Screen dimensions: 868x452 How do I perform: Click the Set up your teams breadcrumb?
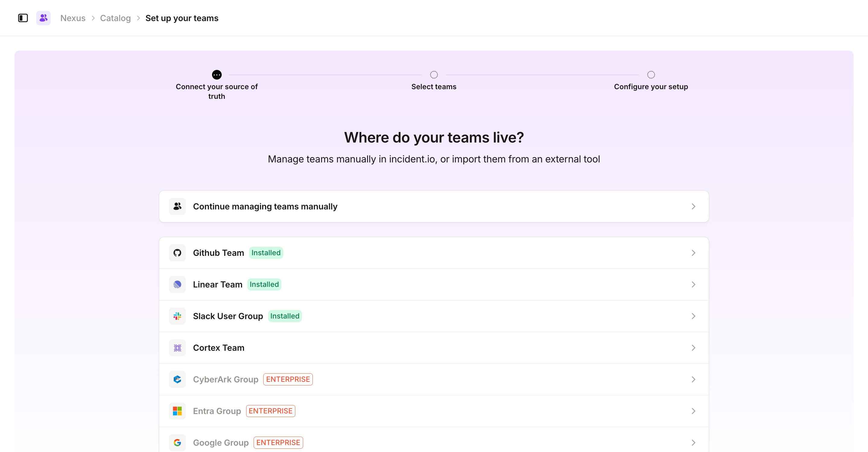[182, 18]
